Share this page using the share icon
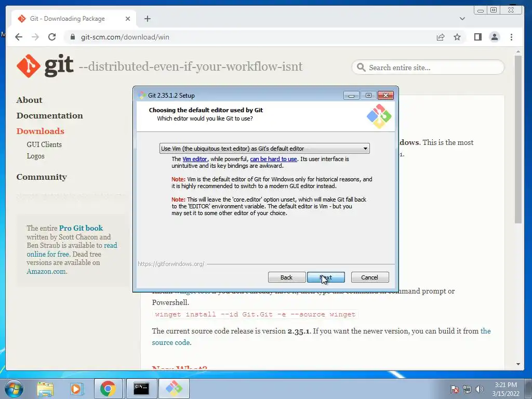The image size is (532, 399). pyautogui.click(x=441, y=37)
